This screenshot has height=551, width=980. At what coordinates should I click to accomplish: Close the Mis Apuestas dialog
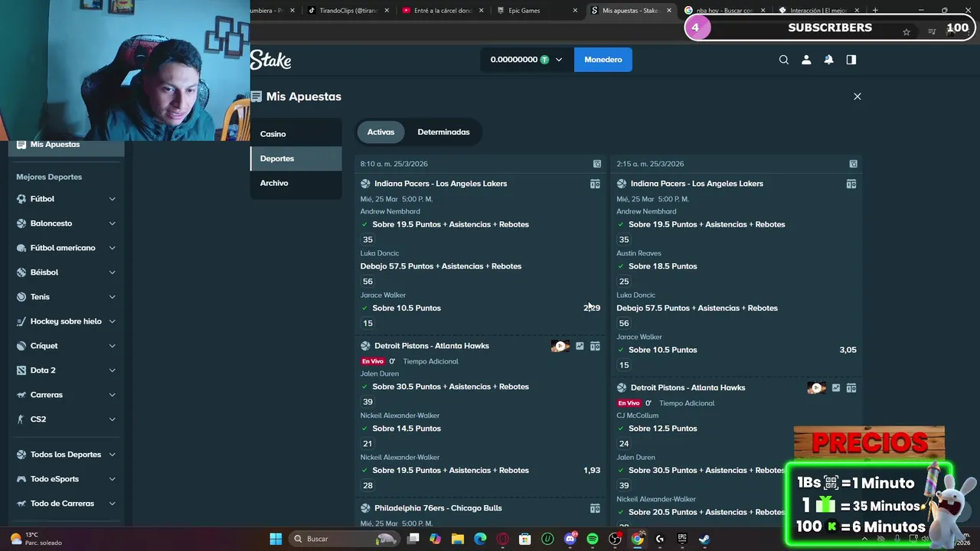857,96
